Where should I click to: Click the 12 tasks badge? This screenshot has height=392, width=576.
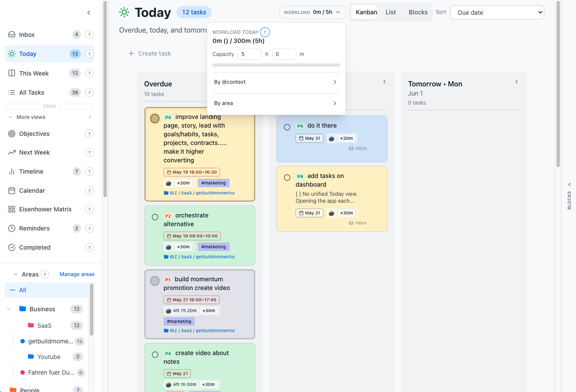pyautogui.click(x=194, y=12)
